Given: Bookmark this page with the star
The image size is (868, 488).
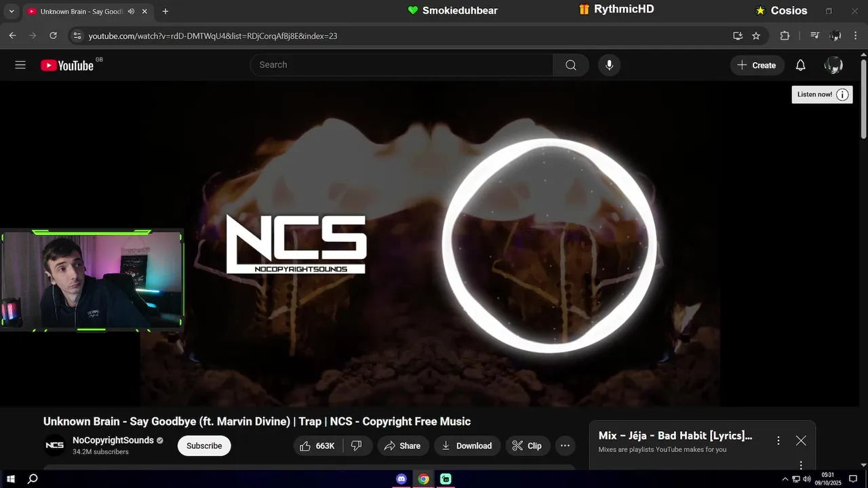Looking at the screenshot, I should coord(756,36).
